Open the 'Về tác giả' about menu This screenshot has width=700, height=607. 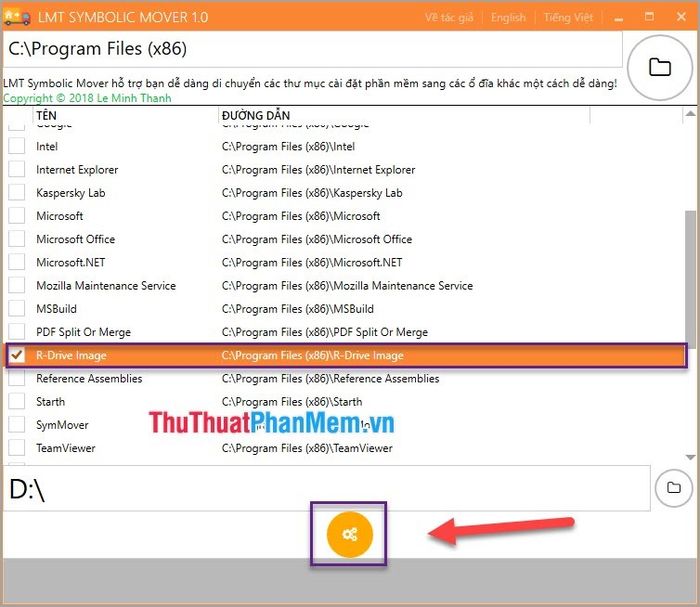click(x=449, y=17)
